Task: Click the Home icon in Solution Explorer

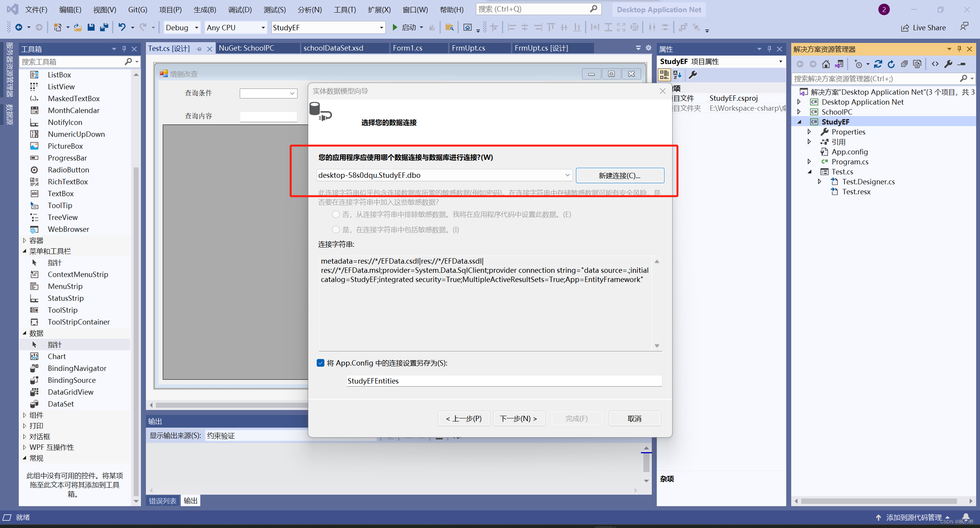Action: click(x=826, y=64)
